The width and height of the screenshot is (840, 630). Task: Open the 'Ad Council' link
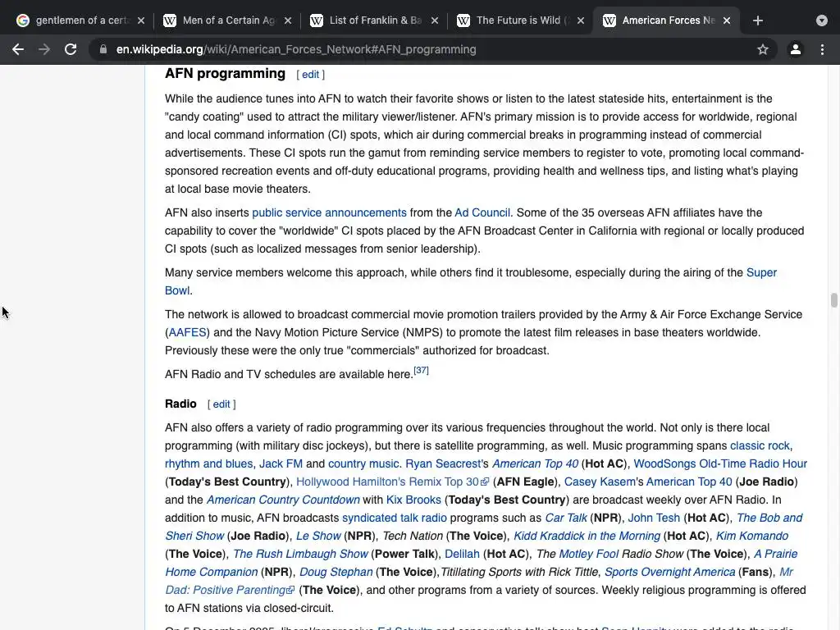[x=482, y=212]
